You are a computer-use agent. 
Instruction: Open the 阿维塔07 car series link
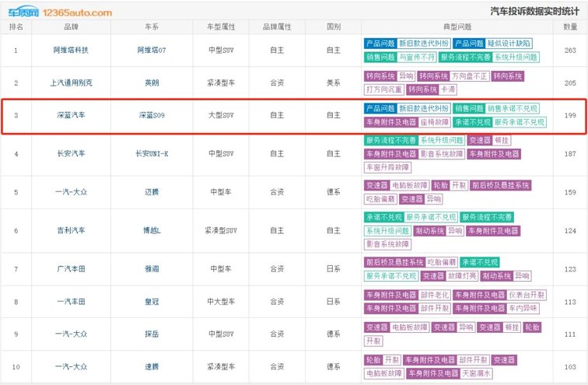point(152,51)
